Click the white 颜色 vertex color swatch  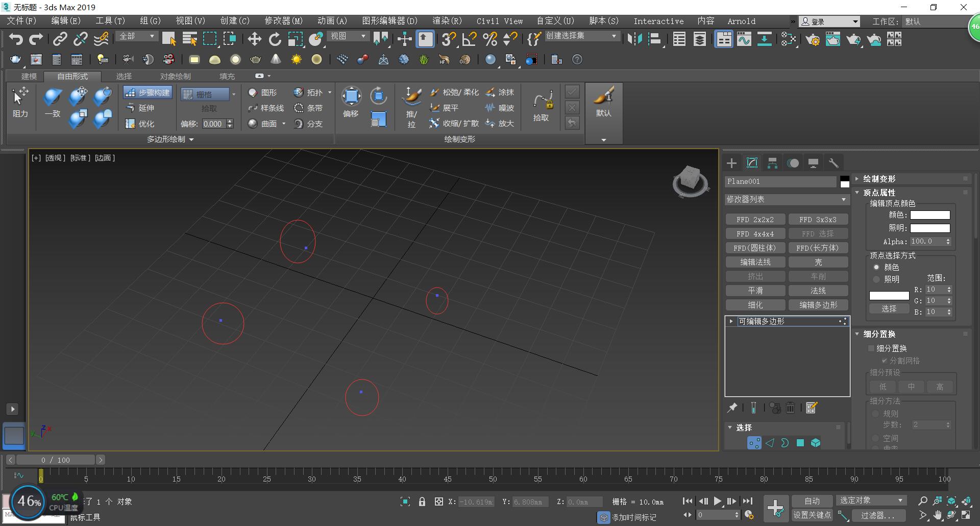[x=930, y=215]
